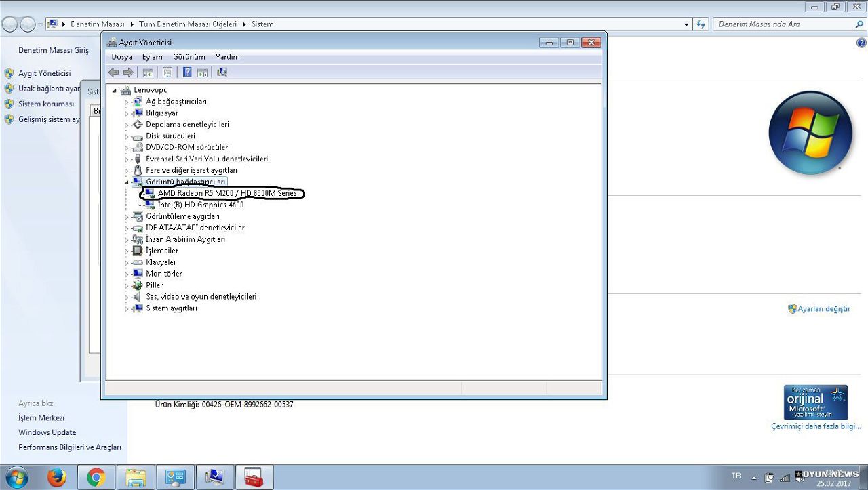Click the Ayarları değiştir link
Image resolution: width=868 pixels, height=490 pixels.
824,309
